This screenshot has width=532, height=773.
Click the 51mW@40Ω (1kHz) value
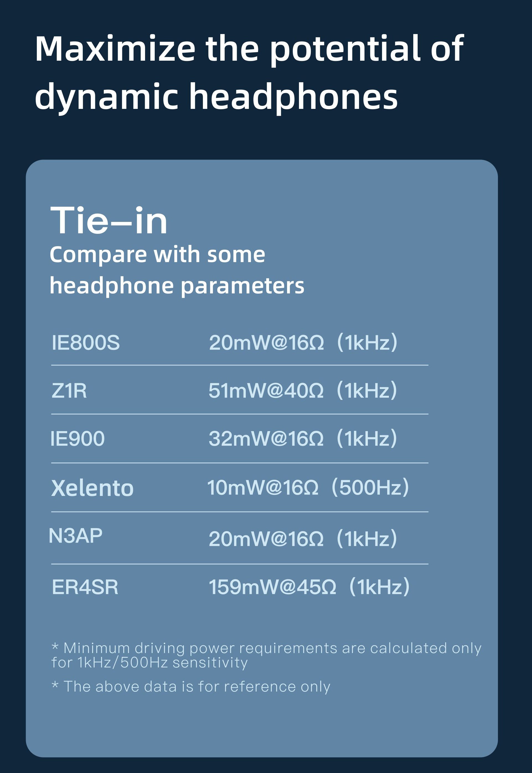[302, 391]
